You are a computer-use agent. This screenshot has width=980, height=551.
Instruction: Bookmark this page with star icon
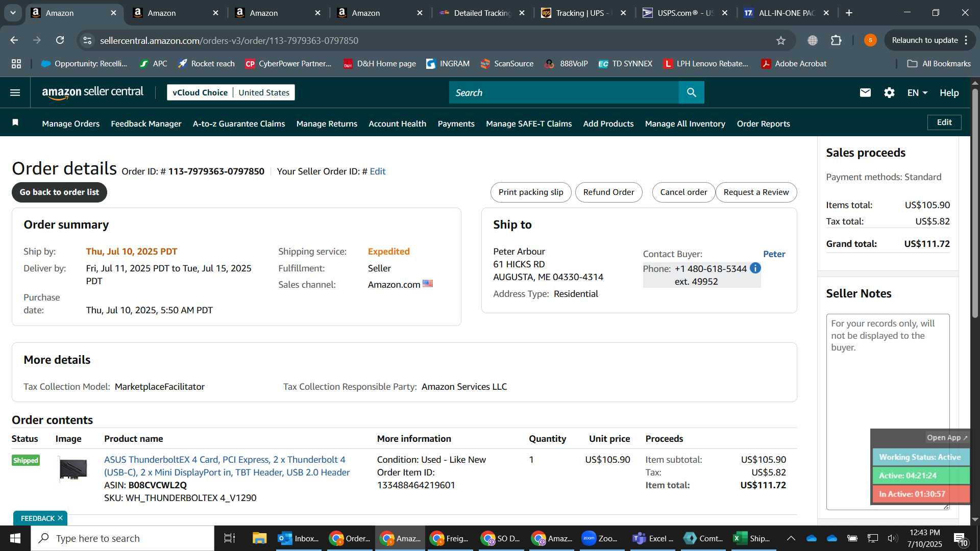781,40
